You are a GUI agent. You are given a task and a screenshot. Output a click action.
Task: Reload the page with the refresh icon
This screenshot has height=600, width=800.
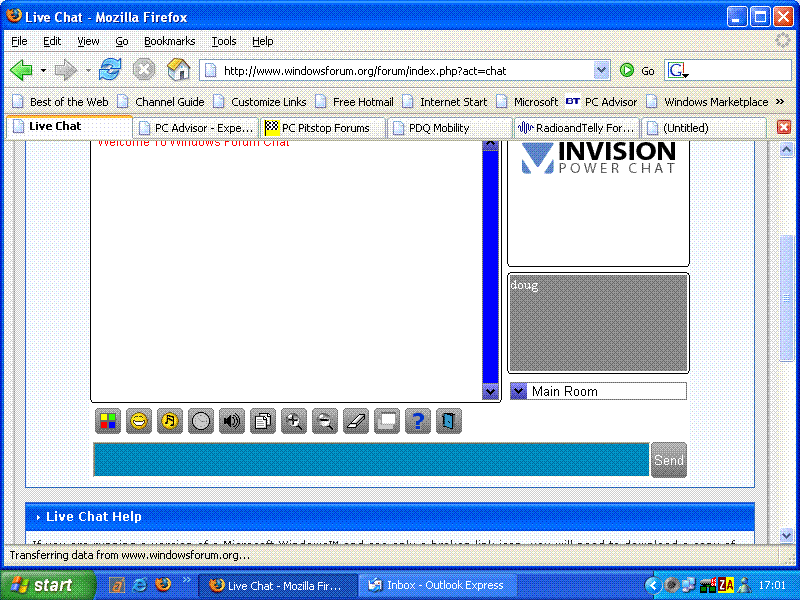pos(110,69)
